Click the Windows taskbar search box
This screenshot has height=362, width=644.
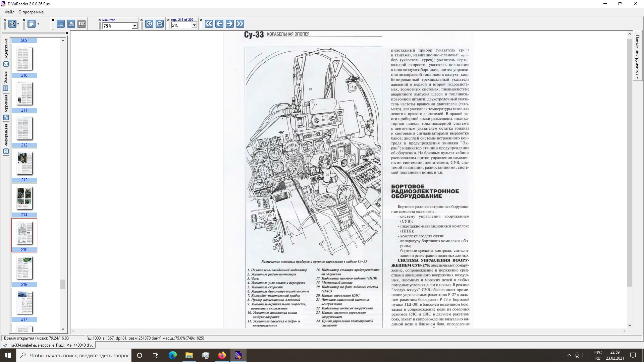[x=74, y=355]
